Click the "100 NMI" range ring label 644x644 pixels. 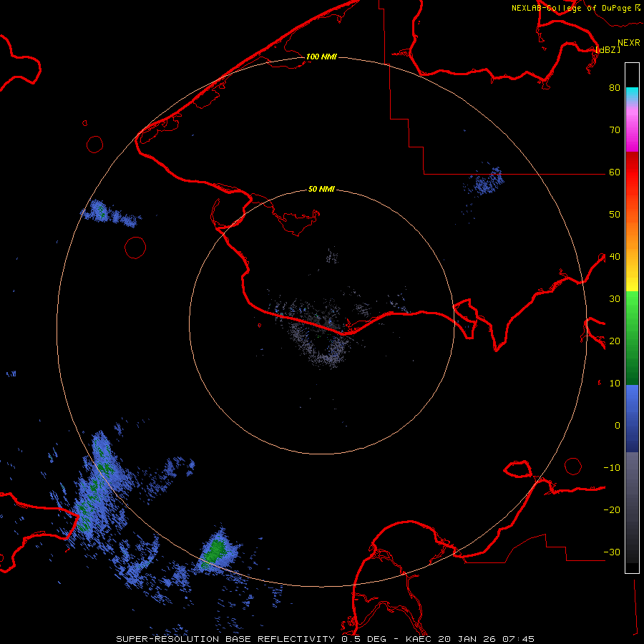(x=321, y=57)
